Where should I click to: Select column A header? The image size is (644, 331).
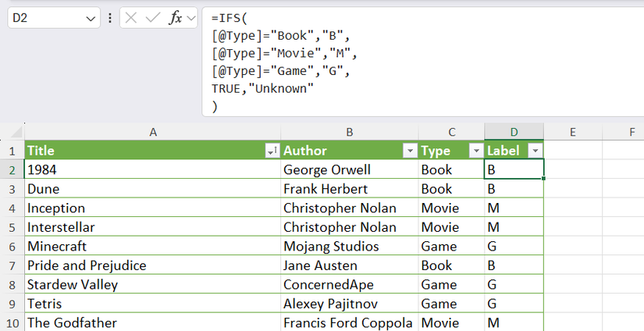click(x=153, y=132)
